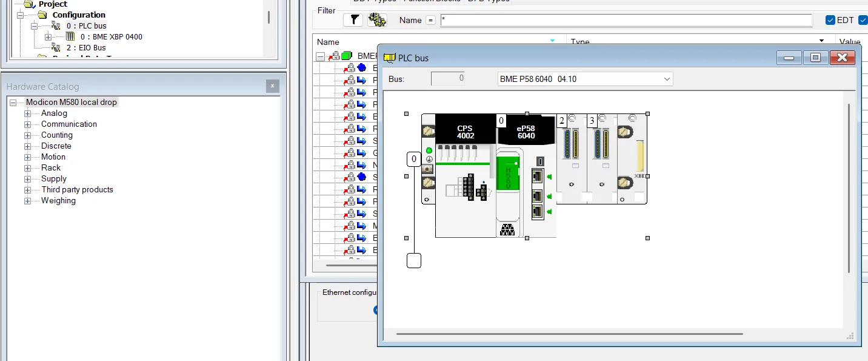Select the XBE rack extender module

pyautogui.click(x=632, y=159)
